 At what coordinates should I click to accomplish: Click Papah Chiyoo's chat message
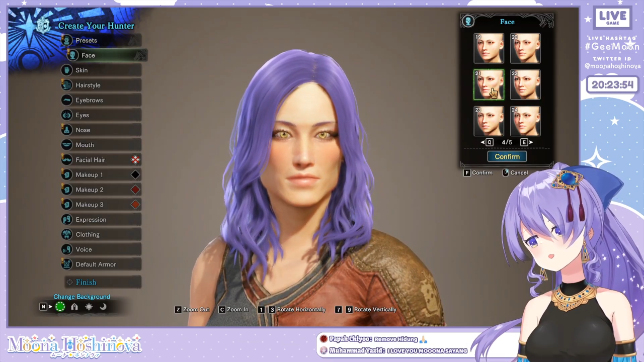click(x=373, y=339)
